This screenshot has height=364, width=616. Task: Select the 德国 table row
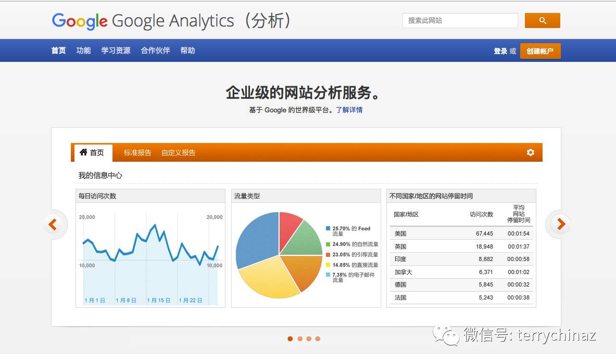[461, 284]
